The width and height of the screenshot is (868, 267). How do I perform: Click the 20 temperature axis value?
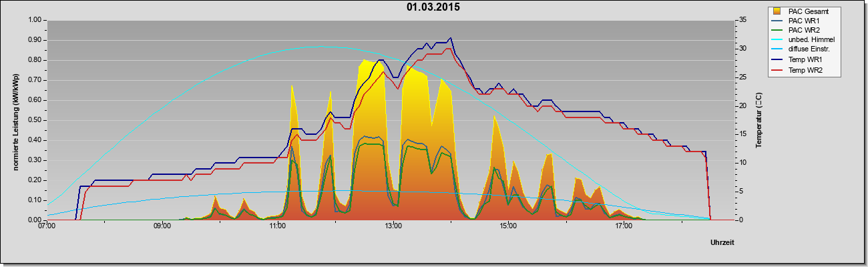[x=741, y=105]
